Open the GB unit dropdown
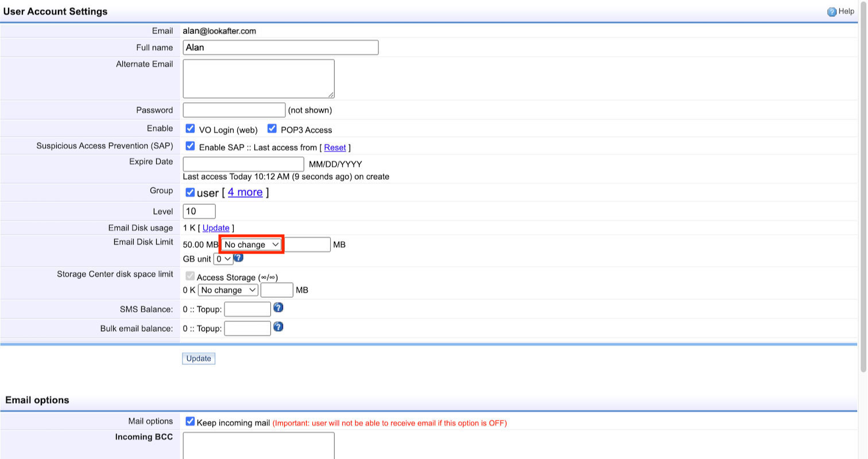 pos(223,259)
